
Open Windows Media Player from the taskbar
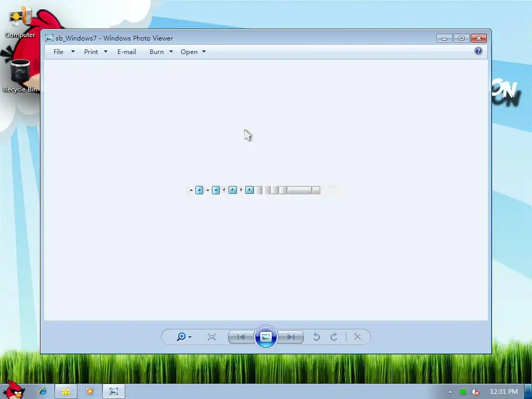tap(90, 391)
